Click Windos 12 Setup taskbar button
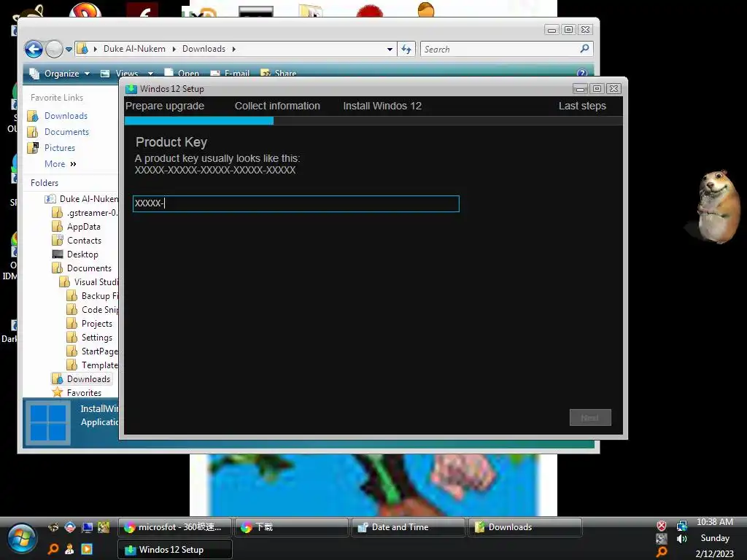747x560 pixels. pyautogui.click(x=174, y=550)
